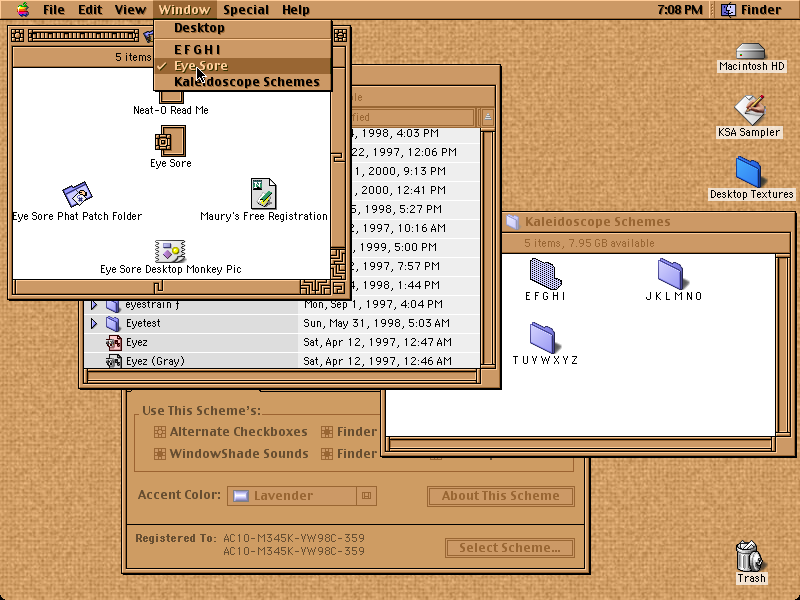Select Eye Sore Desktop Monkey Pic icon
The width and height of the screenshot is (800, 600).
pos(170,251)
